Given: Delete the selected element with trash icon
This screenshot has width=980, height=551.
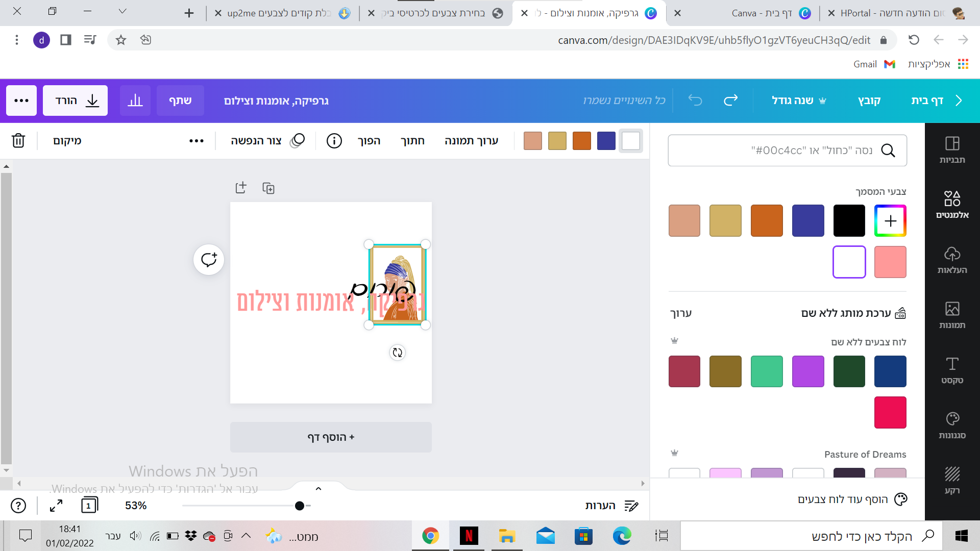Looking at the screenshot, I should click(18, 140).
